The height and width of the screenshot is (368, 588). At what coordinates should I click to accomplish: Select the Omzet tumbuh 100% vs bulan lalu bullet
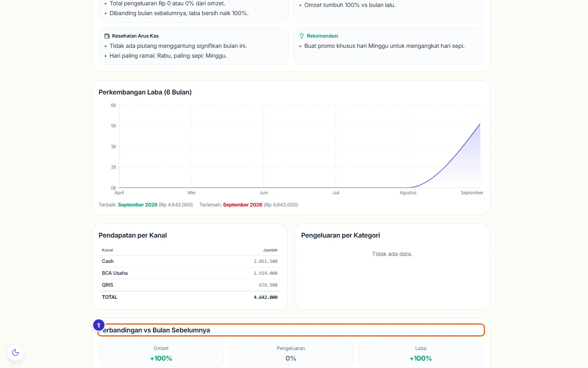coord(350,5)
